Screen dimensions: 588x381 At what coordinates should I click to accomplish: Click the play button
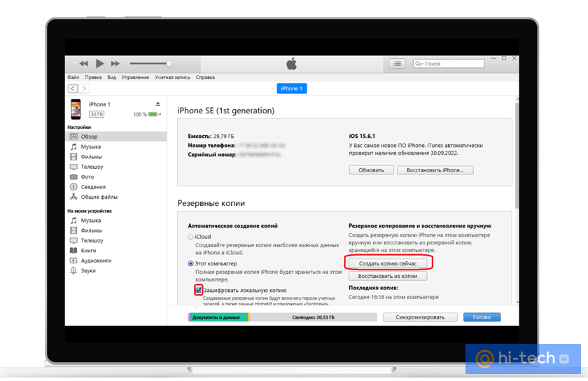(x=99, y=64)
